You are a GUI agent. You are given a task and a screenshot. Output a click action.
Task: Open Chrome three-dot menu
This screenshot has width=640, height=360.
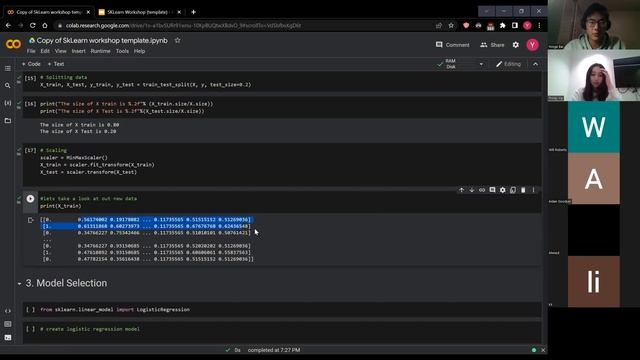(x=539, y=25)
